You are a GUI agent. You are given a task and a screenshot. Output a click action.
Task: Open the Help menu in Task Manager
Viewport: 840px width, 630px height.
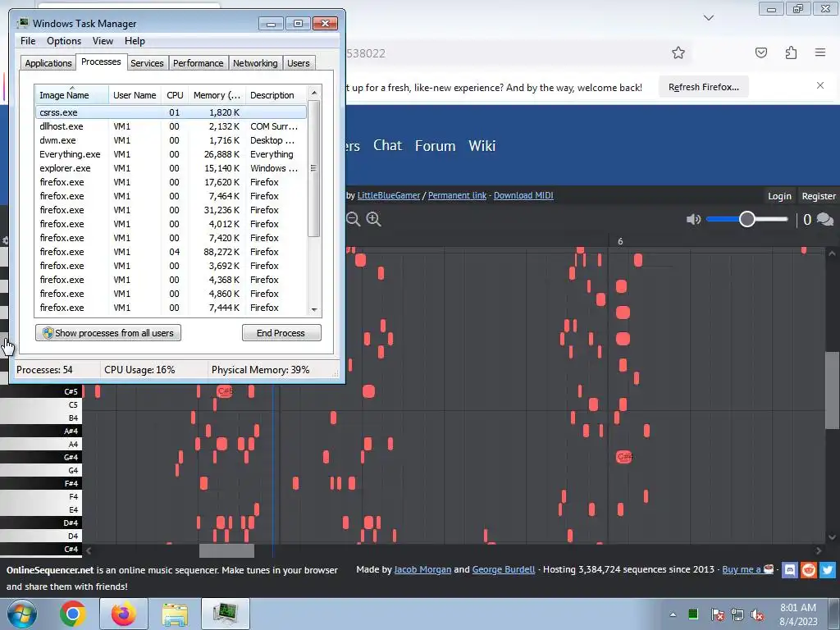tap(135, 41)
